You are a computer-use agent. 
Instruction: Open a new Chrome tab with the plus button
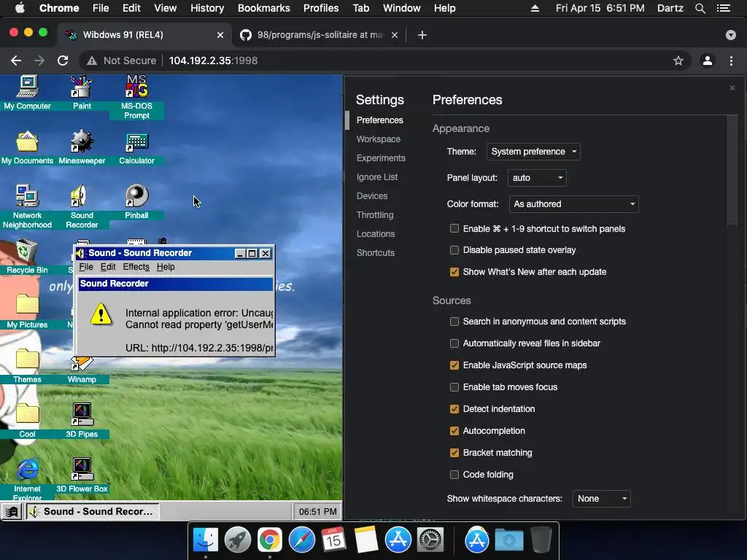pyautogui.click(x=422, y=35)
